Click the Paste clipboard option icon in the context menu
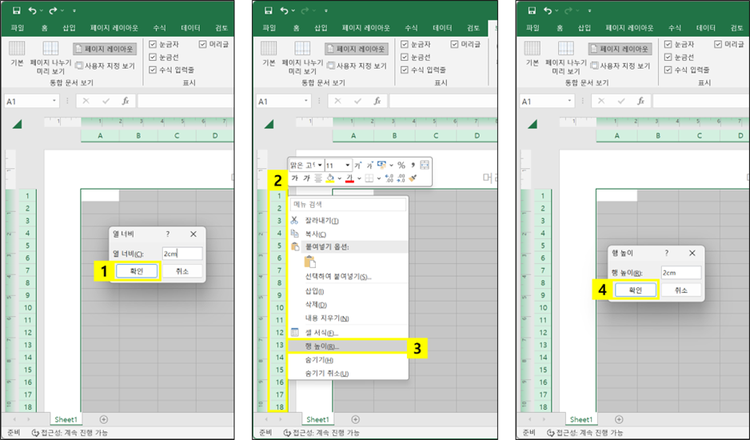750x440 pixels. point(310,262)
